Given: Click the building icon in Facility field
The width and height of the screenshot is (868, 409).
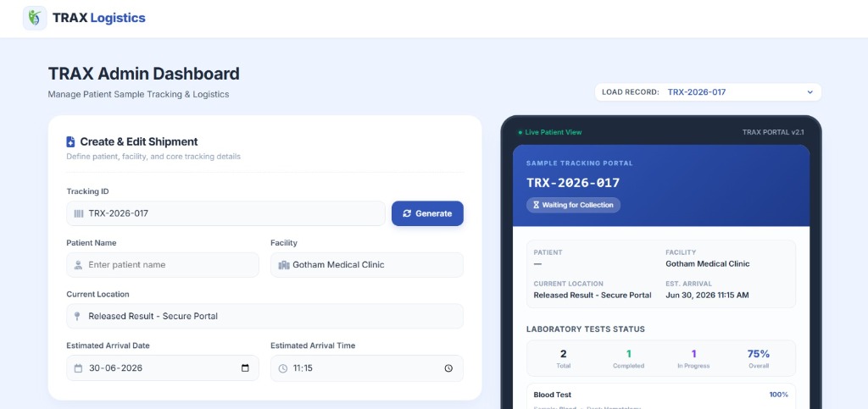Looking at the screenshot, I should point(284,265).
